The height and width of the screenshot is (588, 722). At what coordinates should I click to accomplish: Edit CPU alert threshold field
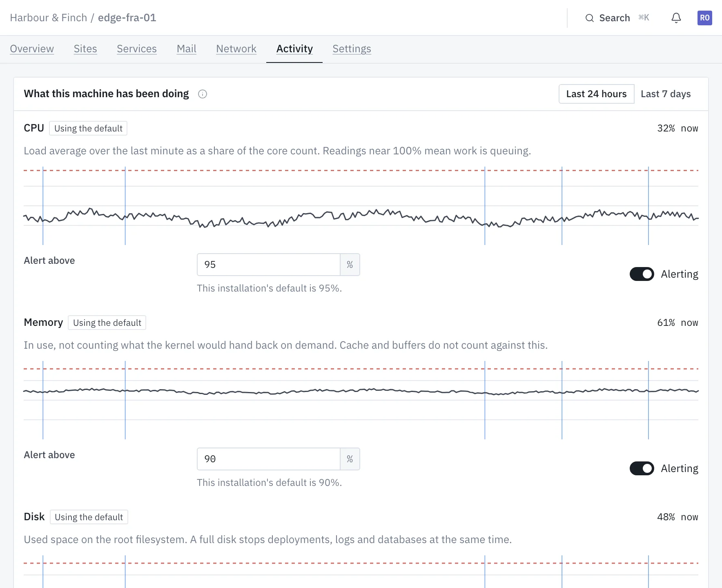(x=268, y=265)
